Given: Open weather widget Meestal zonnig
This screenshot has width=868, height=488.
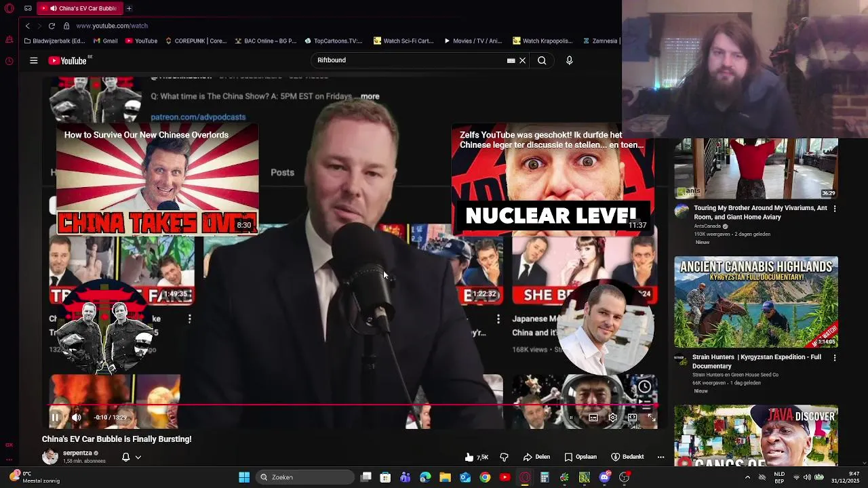Looking at the screenshot, I should pos(35,477).
